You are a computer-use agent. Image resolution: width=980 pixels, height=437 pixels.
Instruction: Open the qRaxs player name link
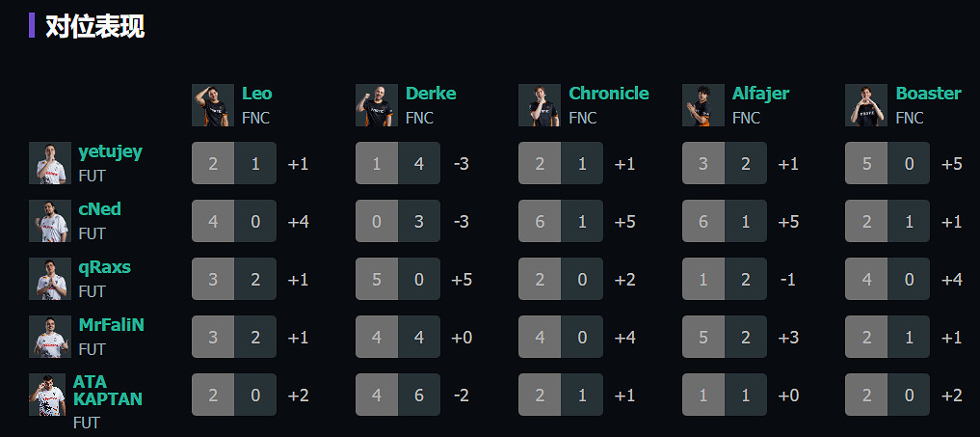coord(104,267)
